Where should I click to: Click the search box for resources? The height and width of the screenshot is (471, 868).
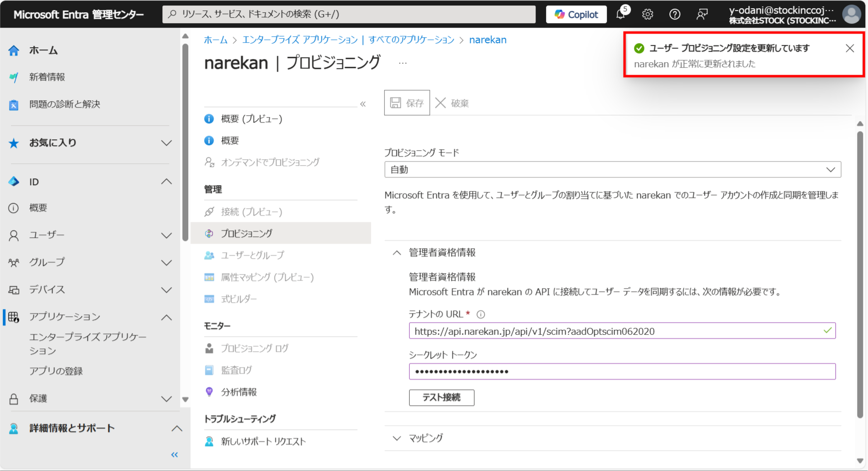(x=349, y=14)
